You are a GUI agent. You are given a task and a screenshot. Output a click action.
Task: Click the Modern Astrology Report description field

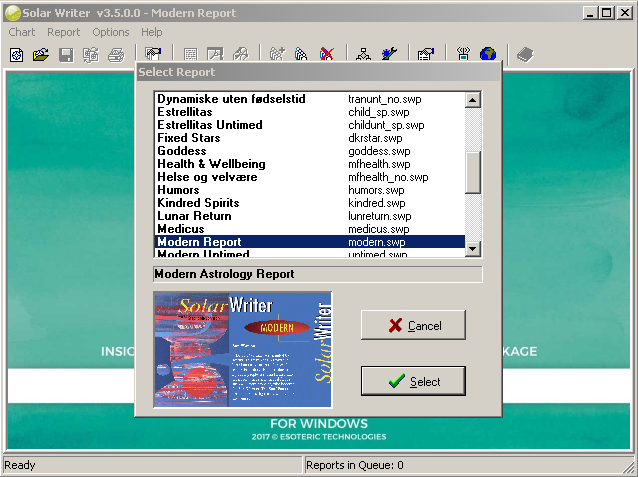318,274
